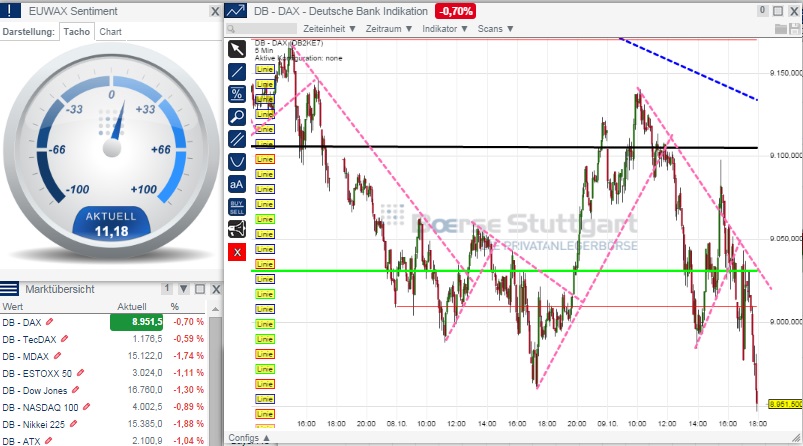The width and height of the screenshot is (803, 446).
Task: Open chart configuration folder icon
Action: (780, 29)
